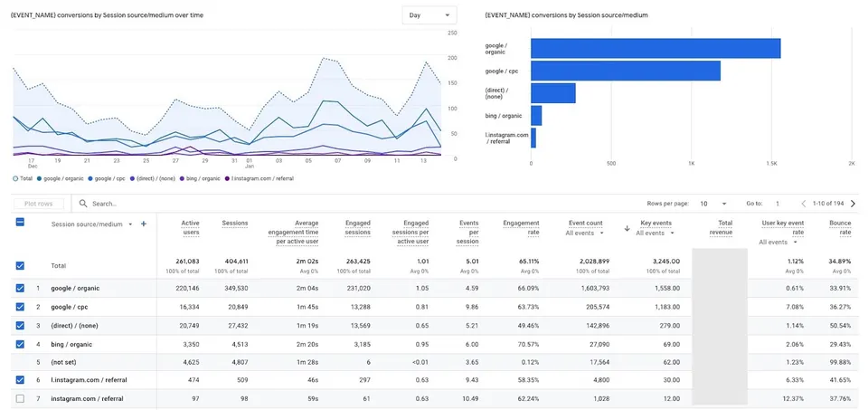Sort by Total revenue column
Screen dimensions: 868x410
722,228
